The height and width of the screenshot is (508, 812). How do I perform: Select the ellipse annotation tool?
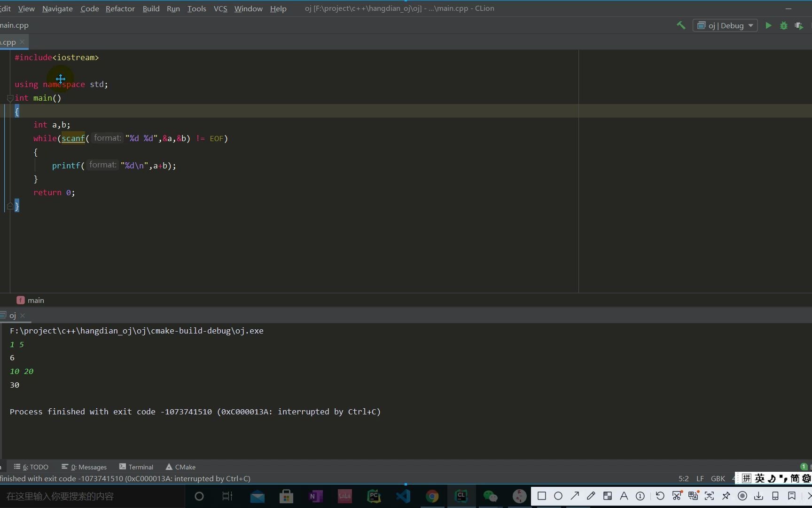click(558, 496)
